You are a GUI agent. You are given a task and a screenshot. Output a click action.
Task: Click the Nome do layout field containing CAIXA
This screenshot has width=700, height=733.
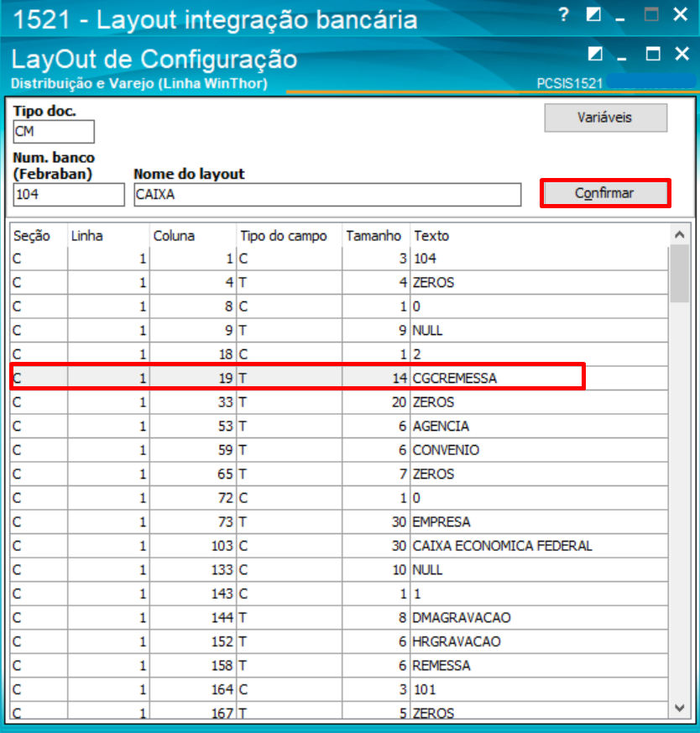tap(327, 195)
